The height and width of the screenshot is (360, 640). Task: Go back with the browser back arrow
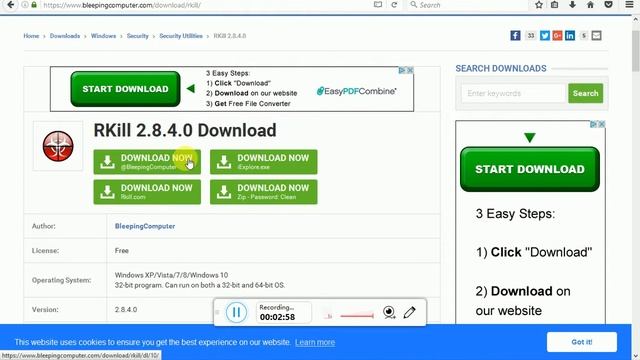coord(11,5)
